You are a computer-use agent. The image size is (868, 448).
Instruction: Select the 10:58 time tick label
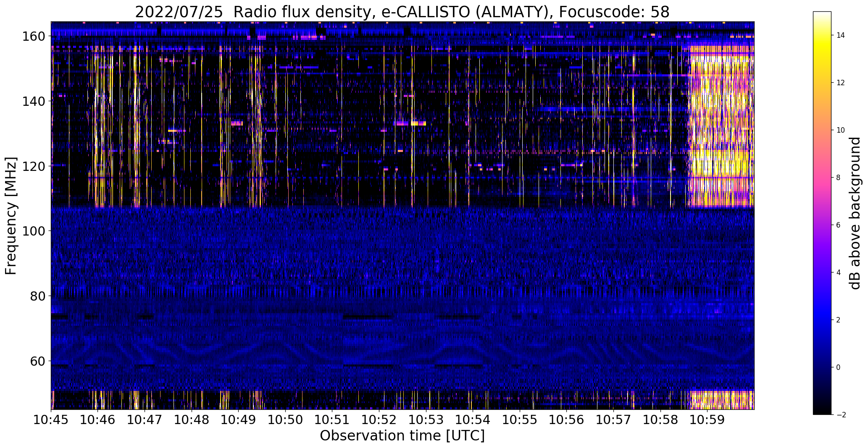point(660,419)
